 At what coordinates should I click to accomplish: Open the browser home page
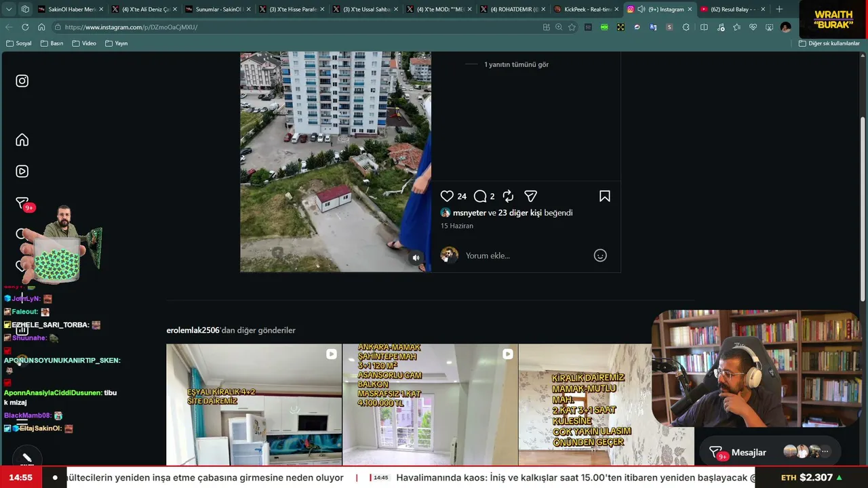pyautogui.click(x=41, y=27)
